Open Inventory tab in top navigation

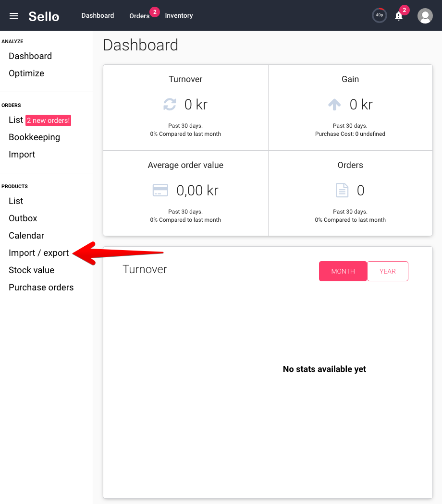pos(179,15)
